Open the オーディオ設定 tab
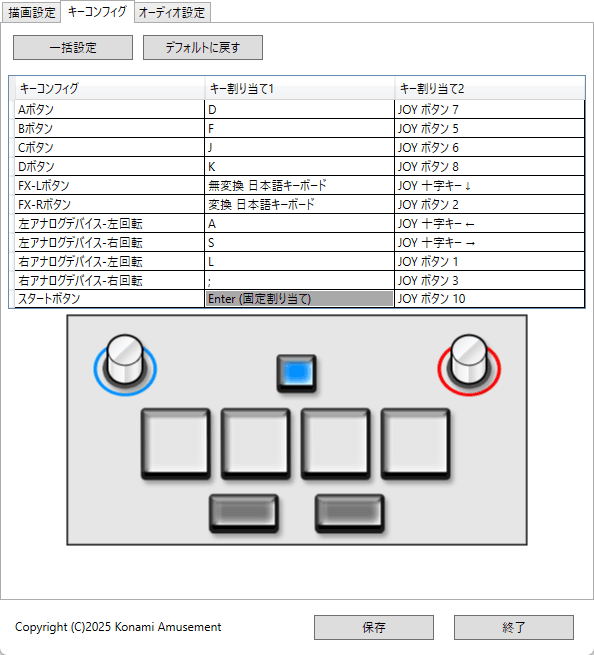 pos(172,13)
